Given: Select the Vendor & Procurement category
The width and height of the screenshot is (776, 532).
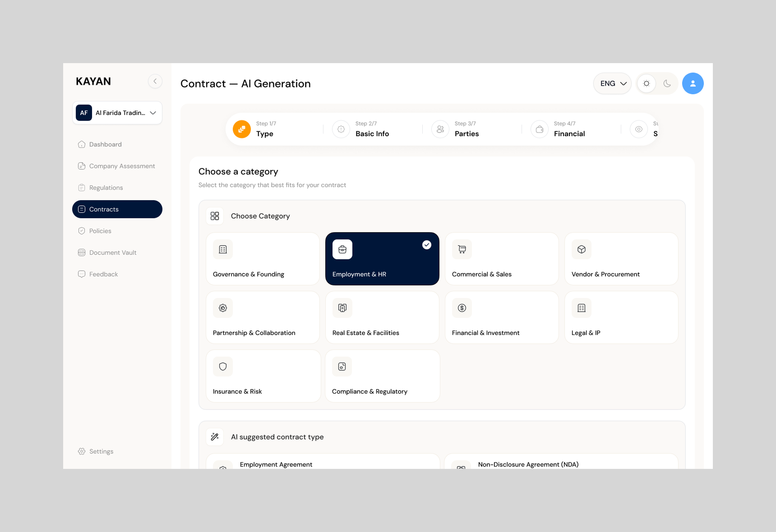Looking at the screenshot, I should (x=621, y=259).
